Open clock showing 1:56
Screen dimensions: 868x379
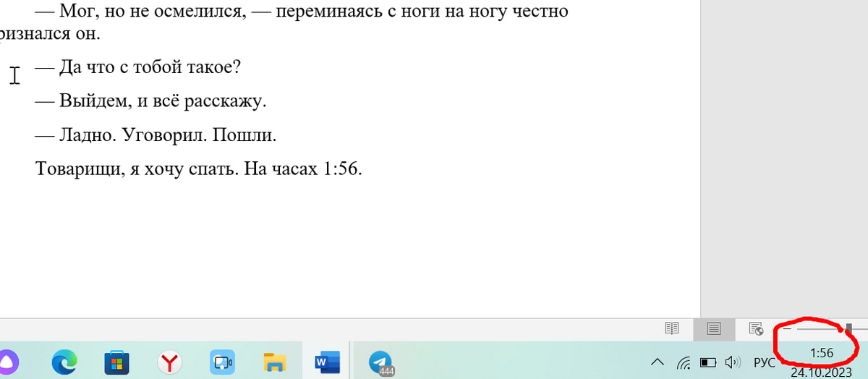point(822,354)
